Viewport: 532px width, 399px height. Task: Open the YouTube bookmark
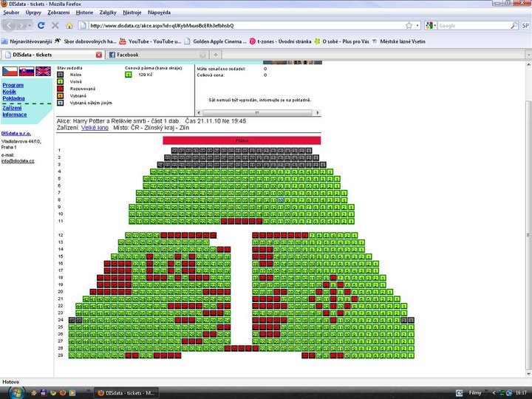[150, 41]
